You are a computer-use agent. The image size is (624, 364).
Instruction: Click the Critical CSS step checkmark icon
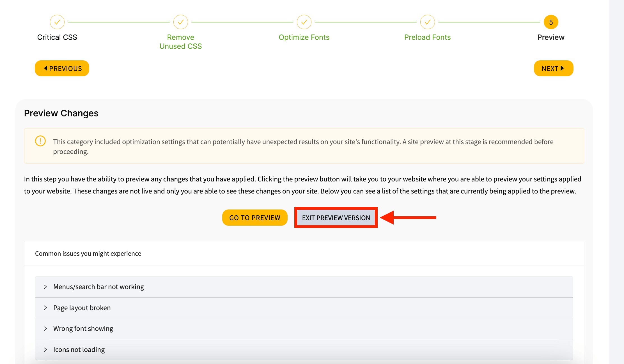pos(57,22)
